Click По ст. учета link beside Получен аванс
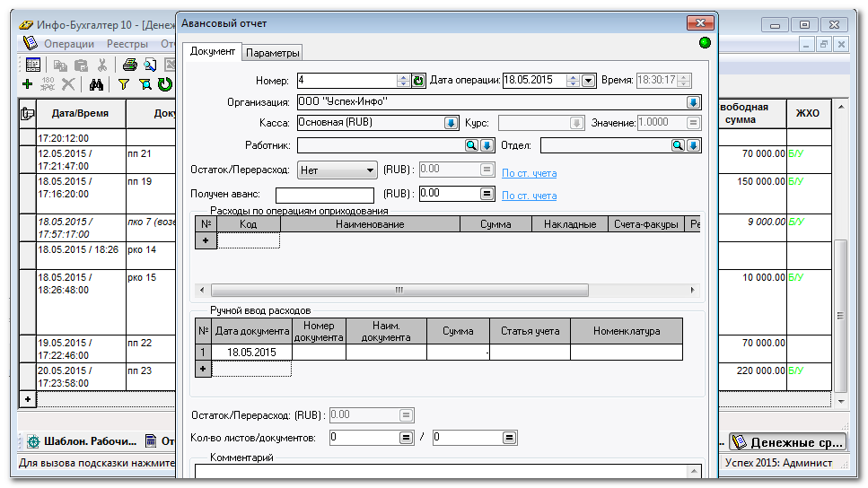Viewport: 868px width, 488px height. (x=529, y=196)
